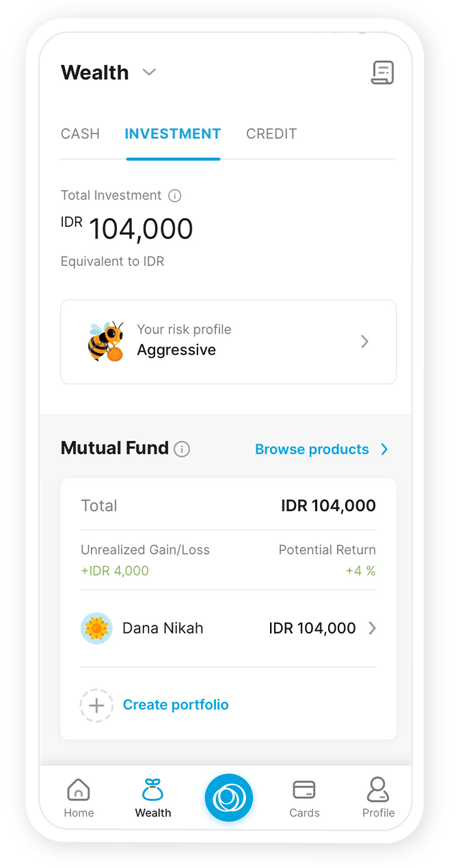Tap the chevron next to Browse products
Viewport: 456px width, 868px height.
pyautogui.click(x=384, y=449)
